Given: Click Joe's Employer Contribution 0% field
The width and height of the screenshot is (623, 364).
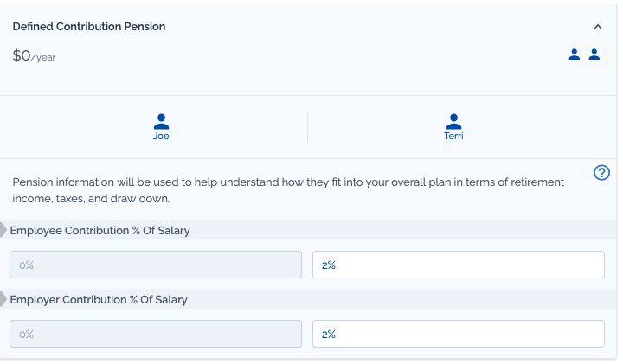Looking at the screenshot, I should click(x=156, y=334).
